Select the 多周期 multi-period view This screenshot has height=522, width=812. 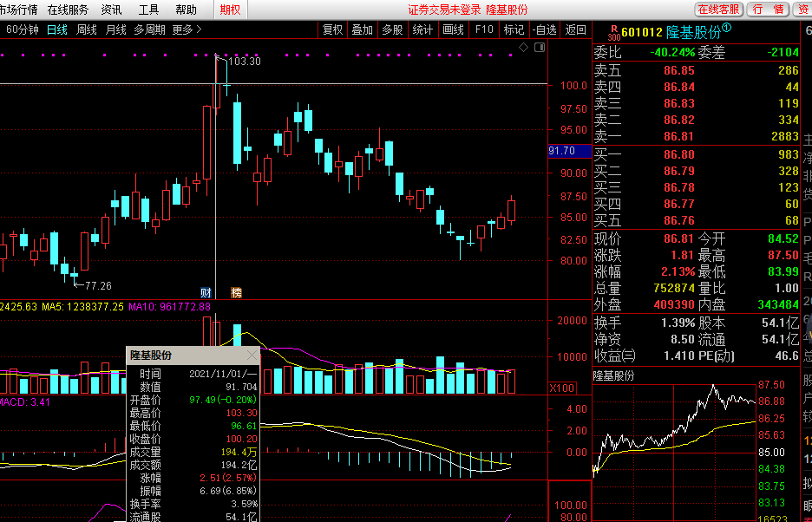coord(150,30)
